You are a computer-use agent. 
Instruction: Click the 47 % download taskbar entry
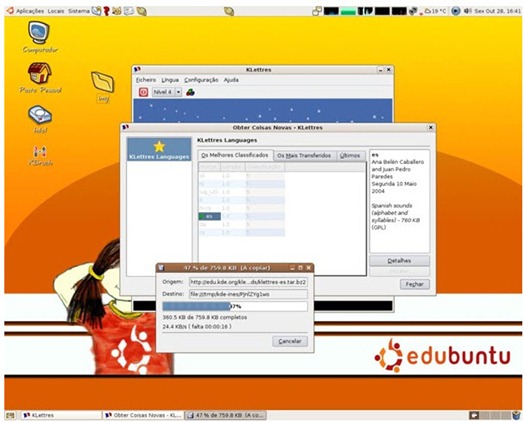226,415
